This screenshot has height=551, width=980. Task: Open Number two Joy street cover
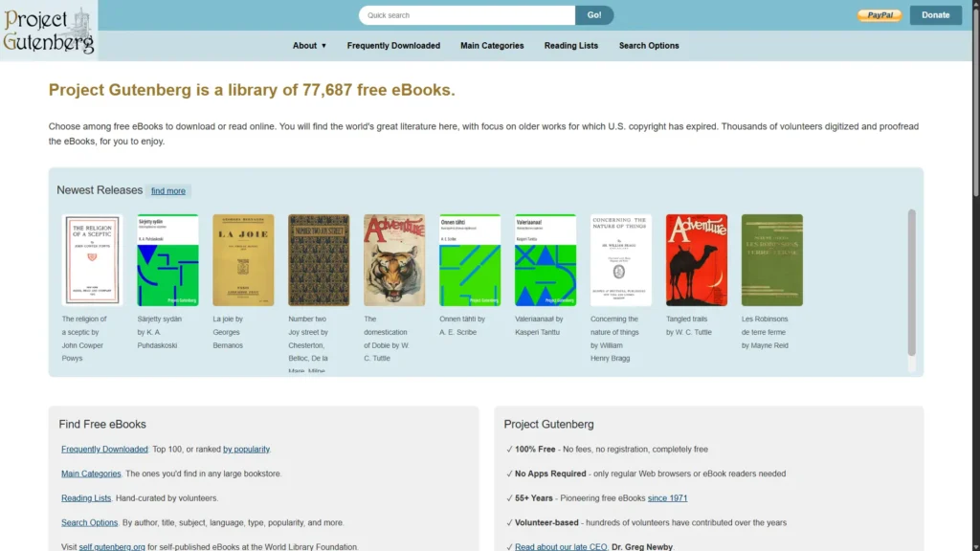(x=319, y=260)
